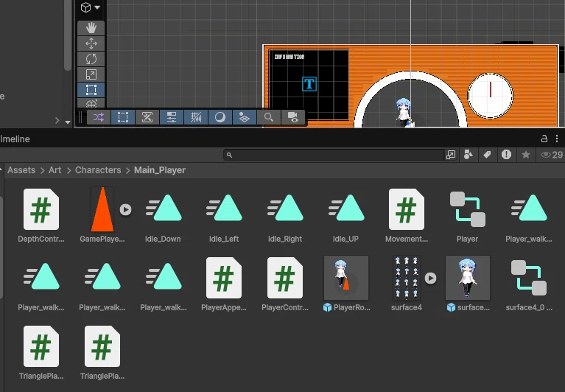
Task: Go to the Characters breadcrumb
Action: click(98, 170)
